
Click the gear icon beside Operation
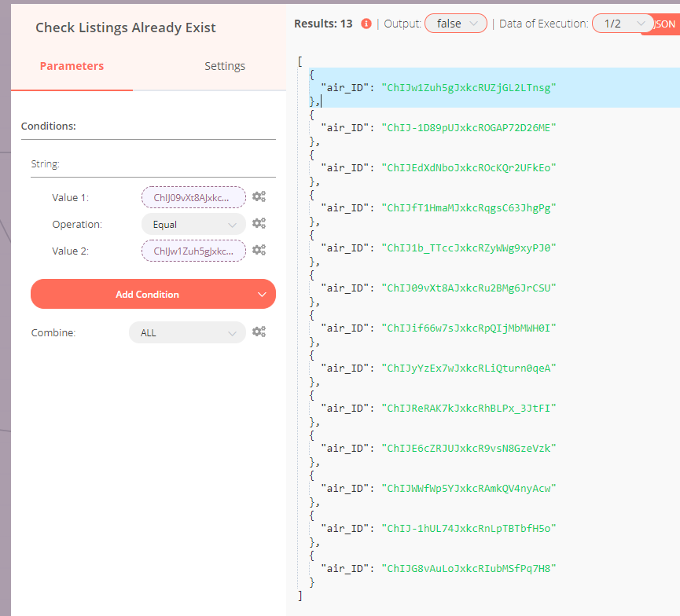coord(259,224)
